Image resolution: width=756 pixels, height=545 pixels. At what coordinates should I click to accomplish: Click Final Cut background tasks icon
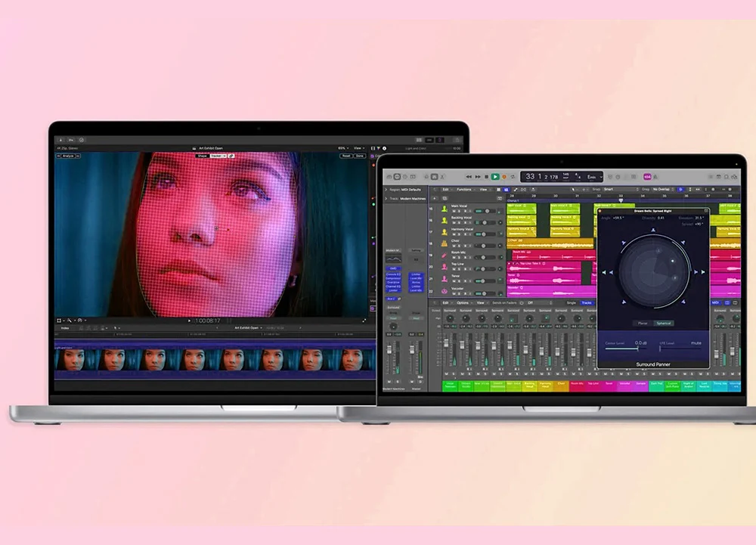82,140
